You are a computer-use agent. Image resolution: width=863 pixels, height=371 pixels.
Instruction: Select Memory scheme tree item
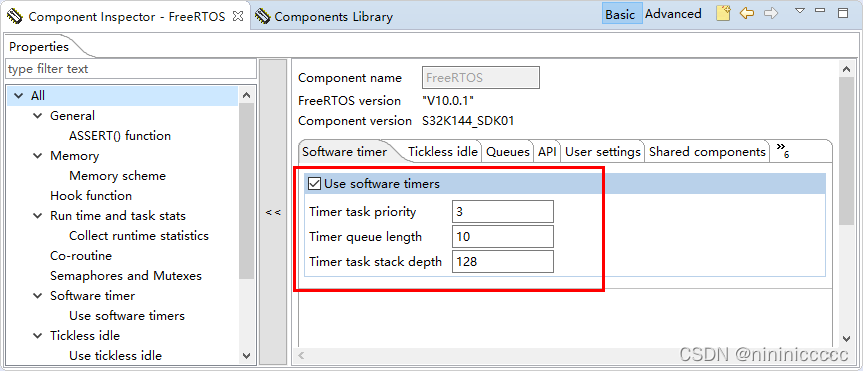[x=117, y=176]
